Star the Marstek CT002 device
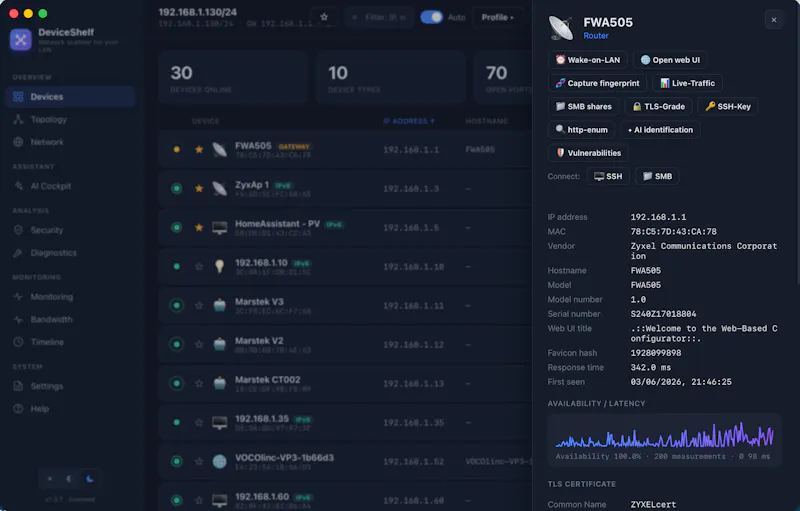This screenshot has width=800, height=511. click(199, 384)
